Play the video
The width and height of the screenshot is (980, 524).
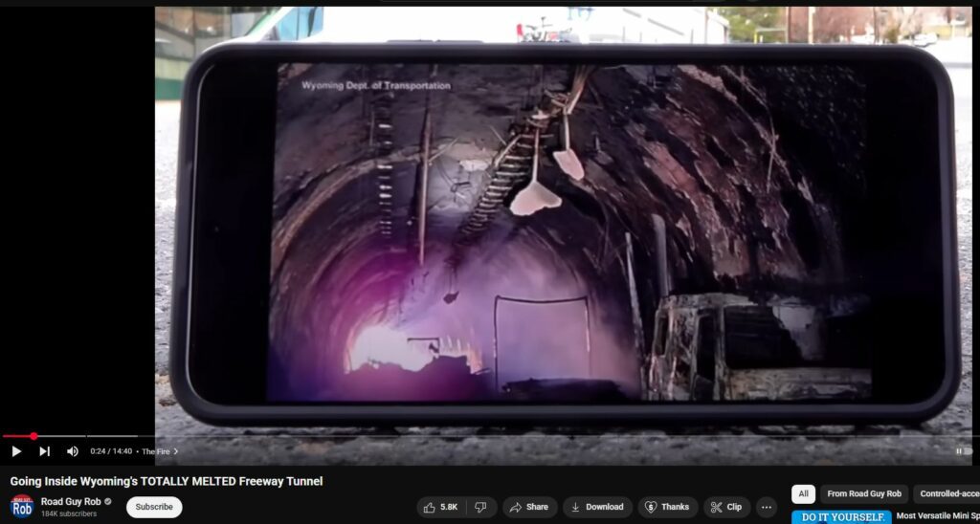tap(16, 451)
